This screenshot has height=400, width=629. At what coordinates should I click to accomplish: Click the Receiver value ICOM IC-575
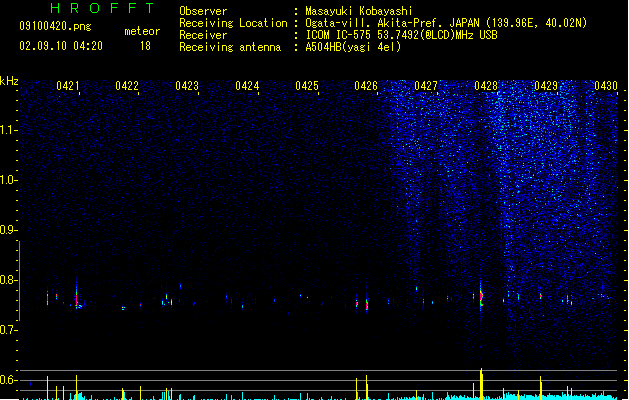click(x=340, y=35)
